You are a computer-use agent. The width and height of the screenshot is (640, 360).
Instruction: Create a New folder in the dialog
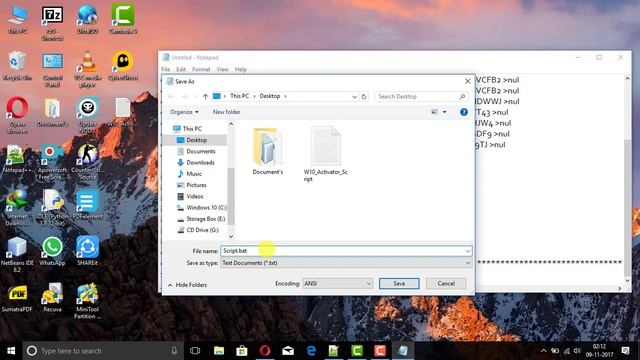[x=226, y=112]
